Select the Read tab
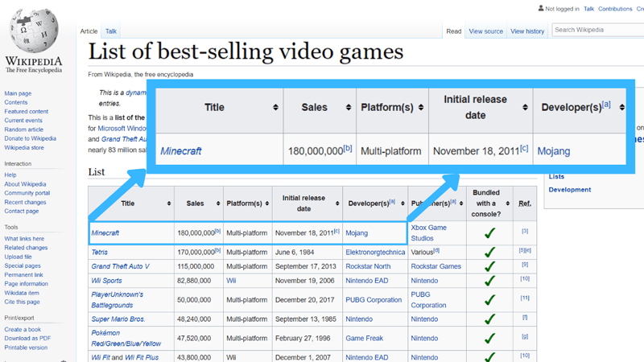Viewport: 644px width, 362px height. tap(454, 31)
